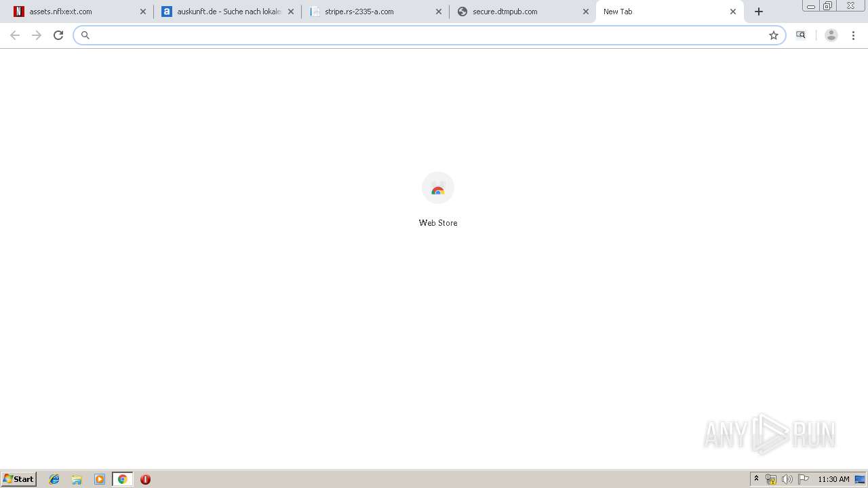
Task: Click the globe favicon on secure.dtmpub.com tab
Action: [x=462, y=12]
